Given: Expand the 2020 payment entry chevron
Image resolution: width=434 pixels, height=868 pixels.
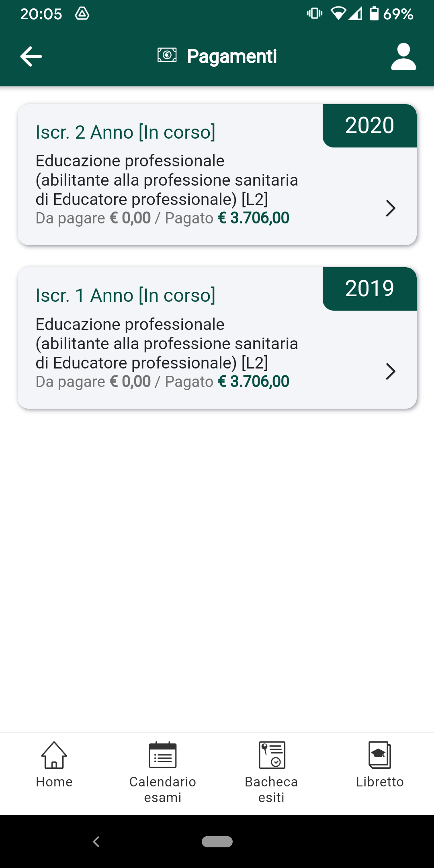Looking at the screenshot, I should 391,208.
